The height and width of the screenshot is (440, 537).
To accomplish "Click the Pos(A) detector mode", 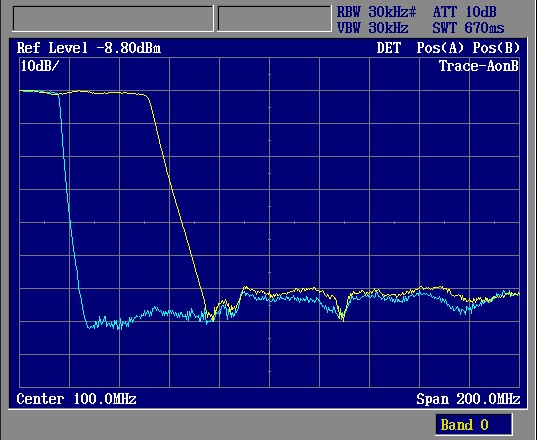I will click(440, 48).
